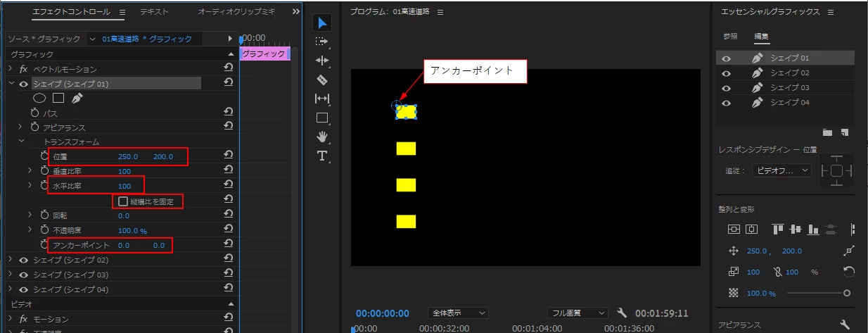Switch to the 参照 tab
The height and width of the screenshot is (333, 868).
pyautogui.click(x=730, y=36)
